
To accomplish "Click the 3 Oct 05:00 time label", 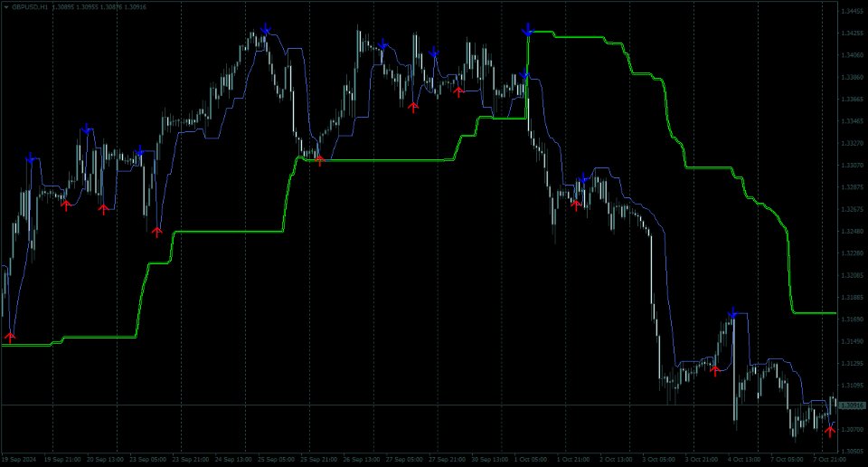I will coord(659,459).
